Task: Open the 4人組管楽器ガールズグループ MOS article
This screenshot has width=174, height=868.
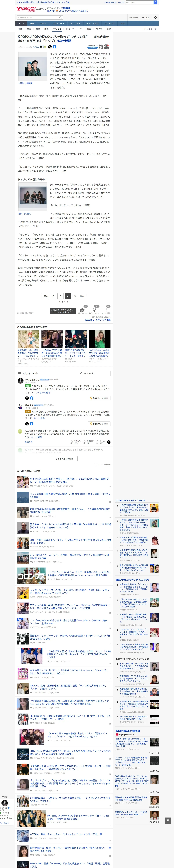Action: (x=70, y=800)
